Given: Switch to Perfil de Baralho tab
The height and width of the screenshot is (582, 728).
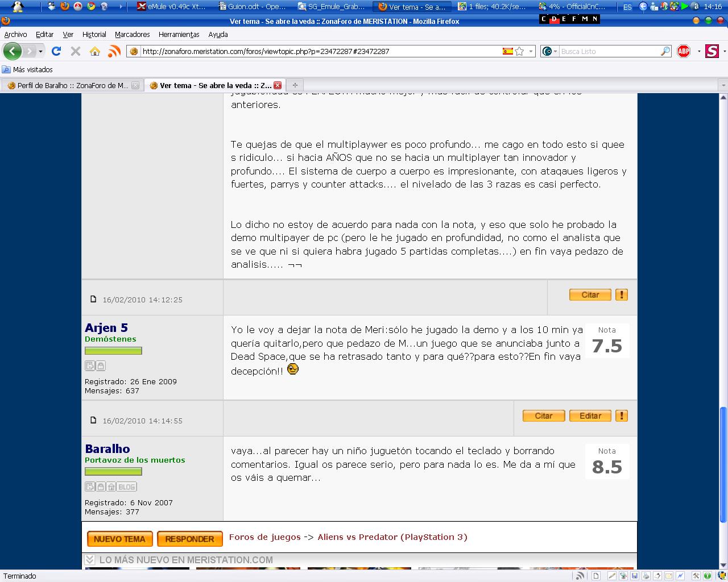Looking at the screenshot, I should click(x=72, y=85).
